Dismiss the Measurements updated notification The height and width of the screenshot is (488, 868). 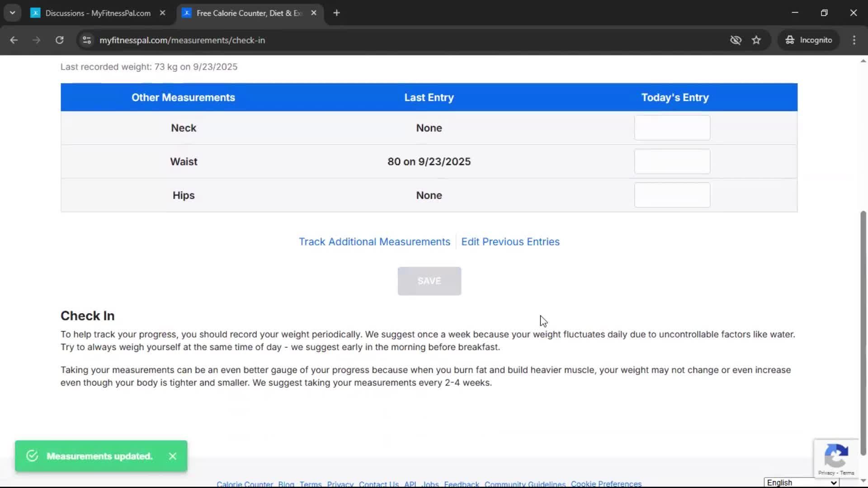click(173, 456)
